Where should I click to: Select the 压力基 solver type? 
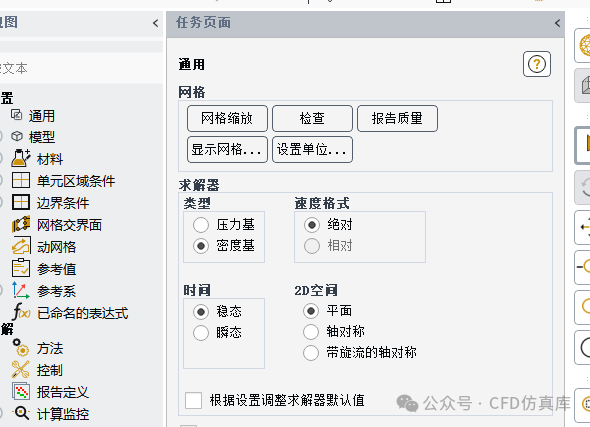click(x=201, y=225)
